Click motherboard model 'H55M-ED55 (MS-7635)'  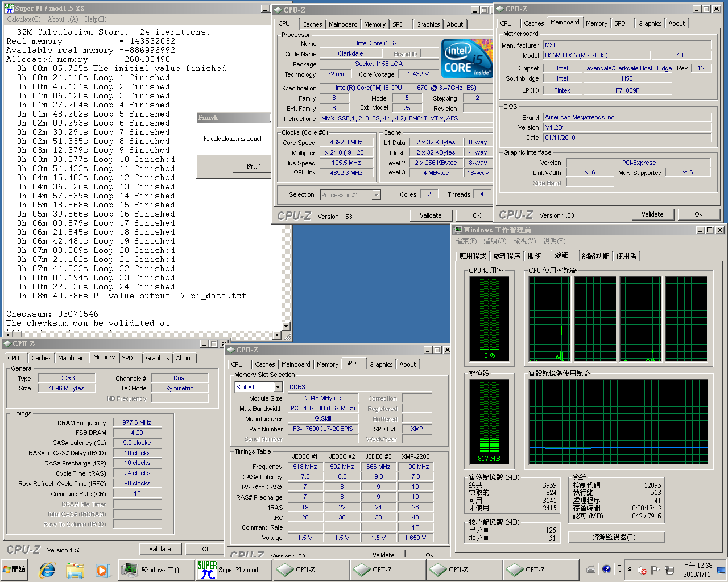[x=596, y=55]
